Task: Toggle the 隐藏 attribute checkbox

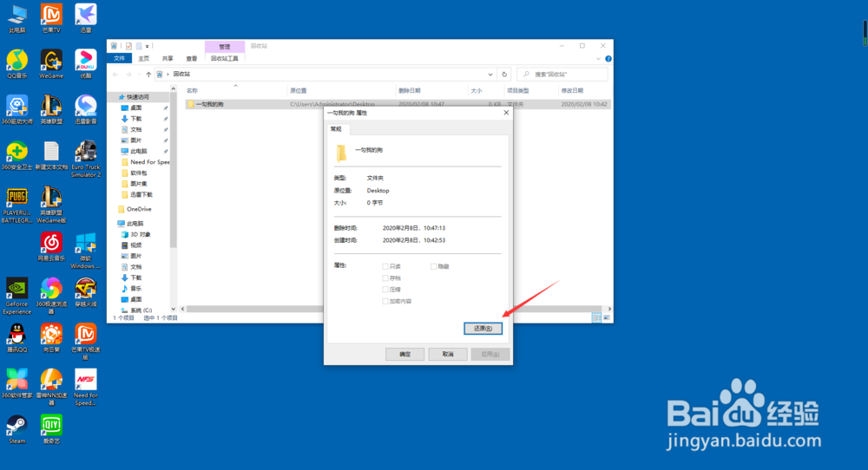Action: (x=433, y=266)
